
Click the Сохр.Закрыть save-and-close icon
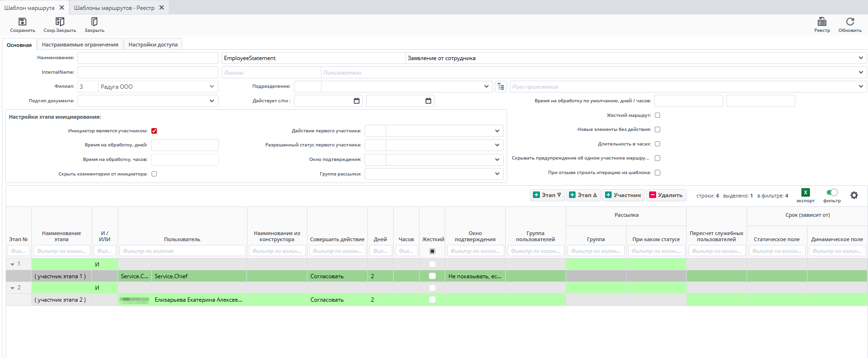click(60, 22)
